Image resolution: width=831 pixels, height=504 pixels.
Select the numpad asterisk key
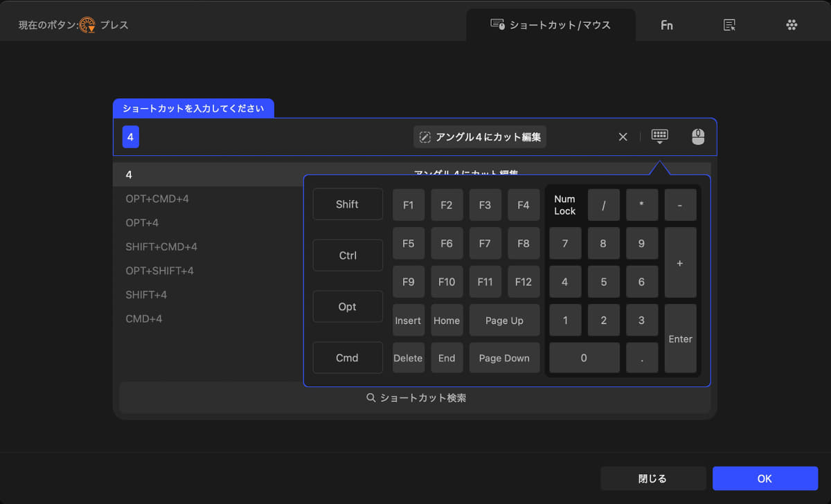tap(642, 205)
